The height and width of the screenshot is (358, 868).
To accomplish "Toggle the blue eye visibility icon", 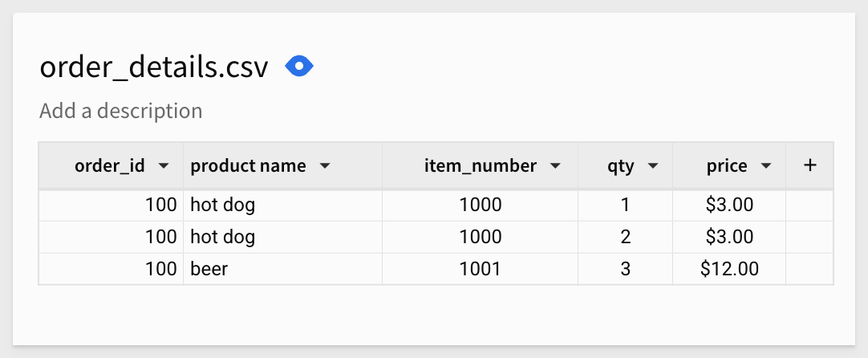I will point(299,67).
